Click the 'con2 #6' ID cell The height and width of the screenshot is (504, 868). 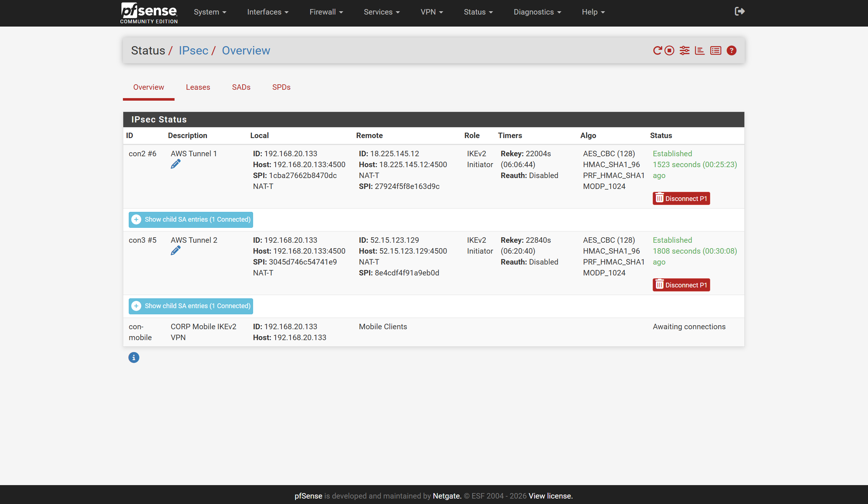coord(143,154)
